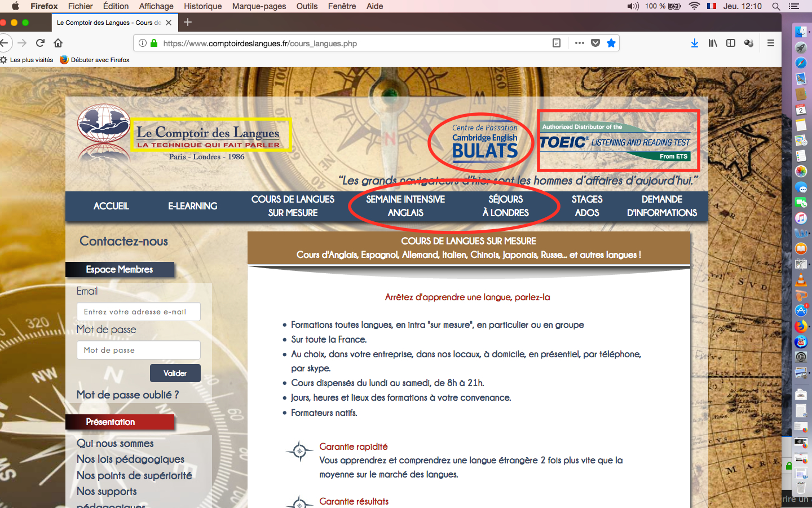
Task: Open the volume control in menu bar
Action: (633, 6)
